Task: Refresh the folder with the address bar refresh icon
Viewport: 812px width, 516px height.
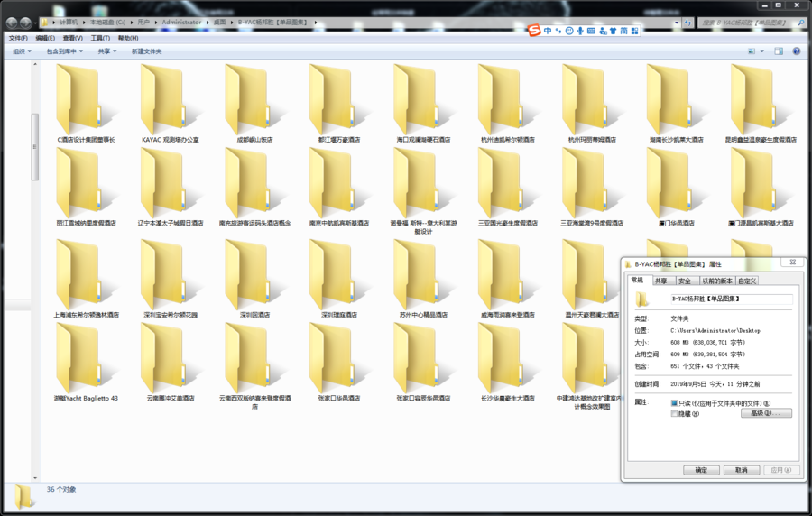Action: tap(687, 23)
